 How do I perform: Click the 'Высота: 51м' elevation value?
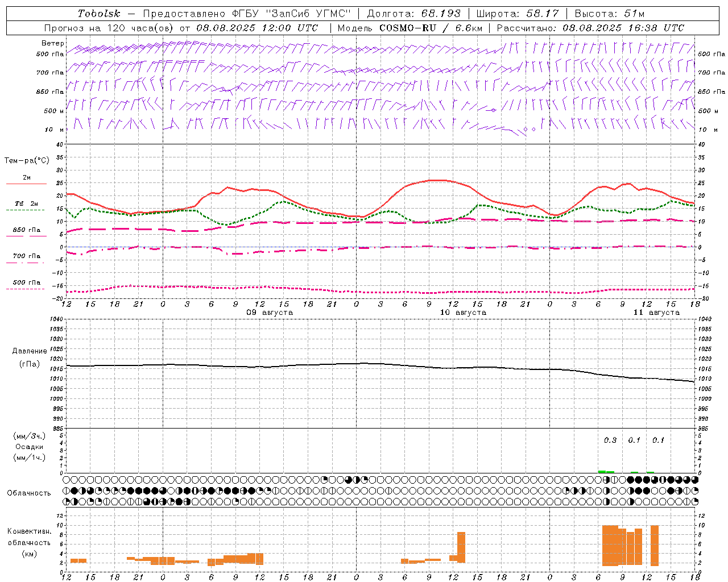(x=610, y=14)
